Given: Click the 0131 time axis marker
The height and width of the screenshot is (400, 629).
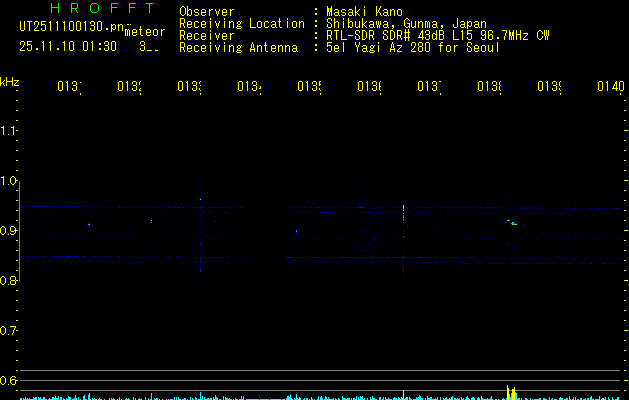Looking at the screenshot, I should tap(69, 86).
